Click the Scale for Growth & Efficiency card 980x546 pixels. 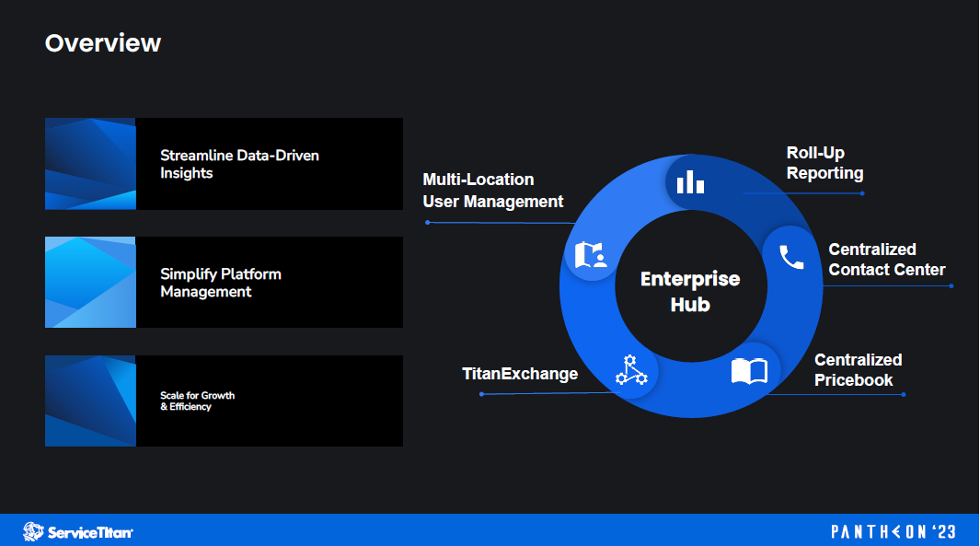224,401
